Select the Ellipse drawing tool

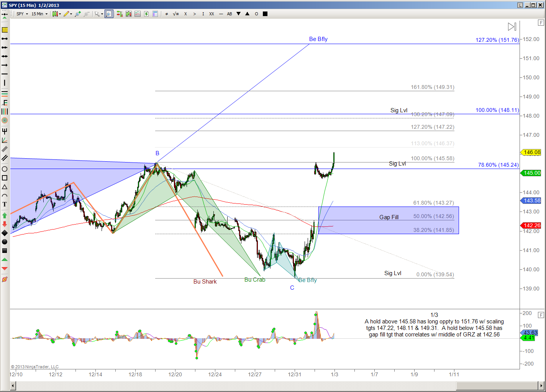click(5, 169)
